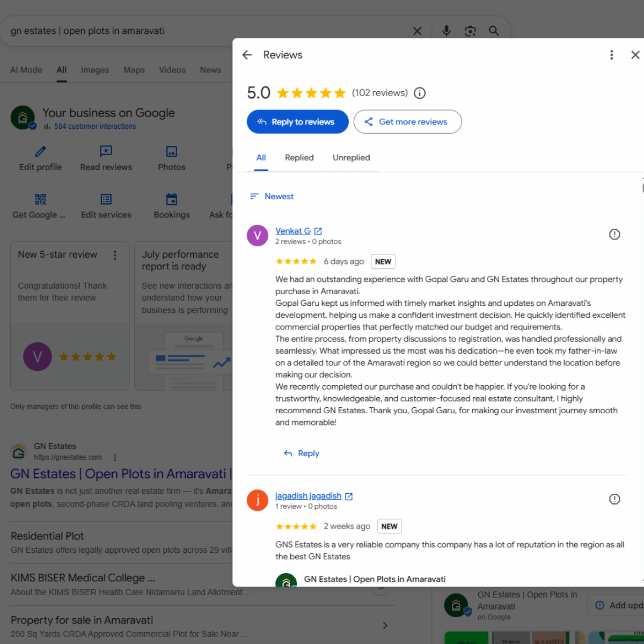Click the GN Estates business logo

[23, 118]
